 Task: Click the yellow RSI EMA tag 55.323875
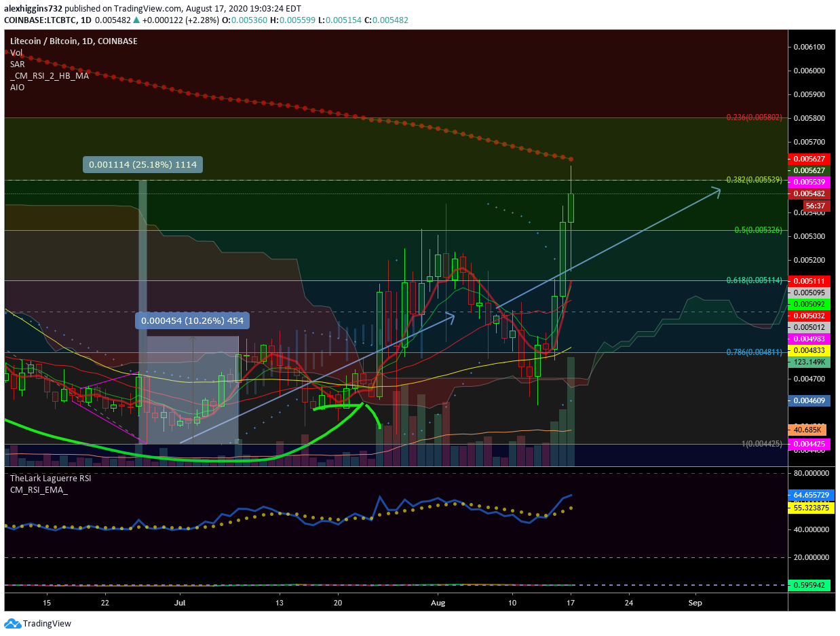[810, 508]
